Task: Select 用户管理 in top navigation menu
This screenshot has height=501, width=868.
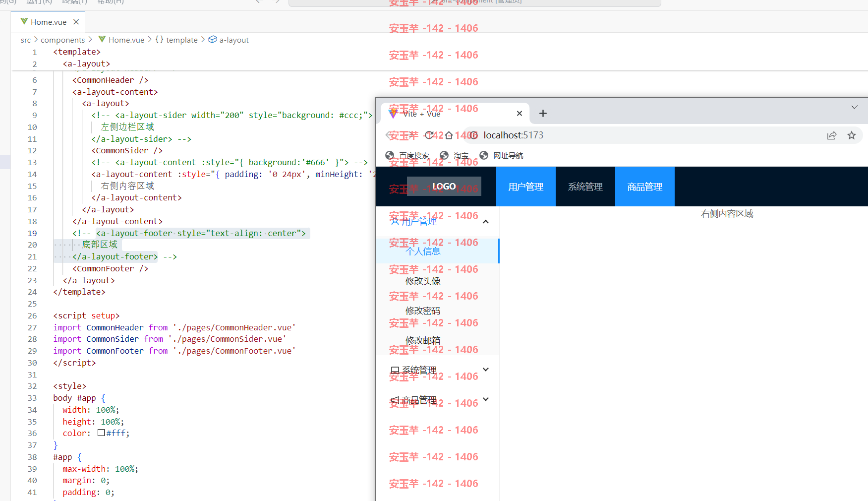Action: coord(526,187)
